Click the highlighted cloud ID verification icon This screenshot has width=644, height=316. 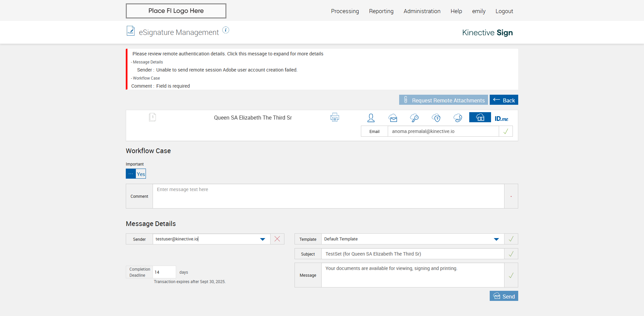tap(480, 118)
